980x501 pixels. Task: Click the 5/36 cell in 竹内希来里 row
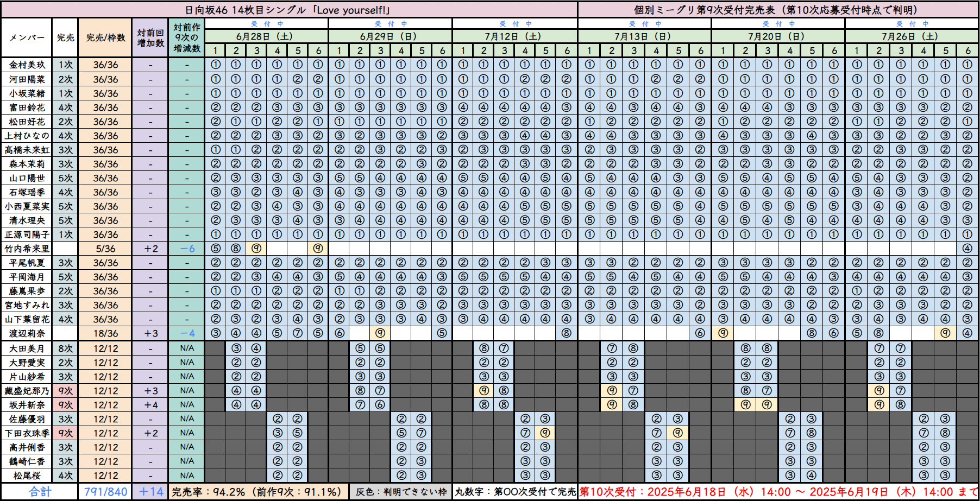point(105,249)
